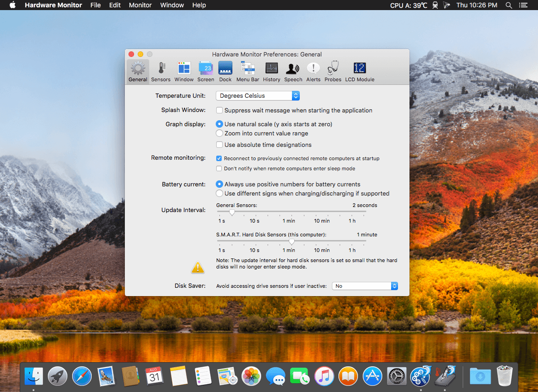Screen dimensions: 538x392
Task: Open Safari in the Dock
Action: click(82, 376)
